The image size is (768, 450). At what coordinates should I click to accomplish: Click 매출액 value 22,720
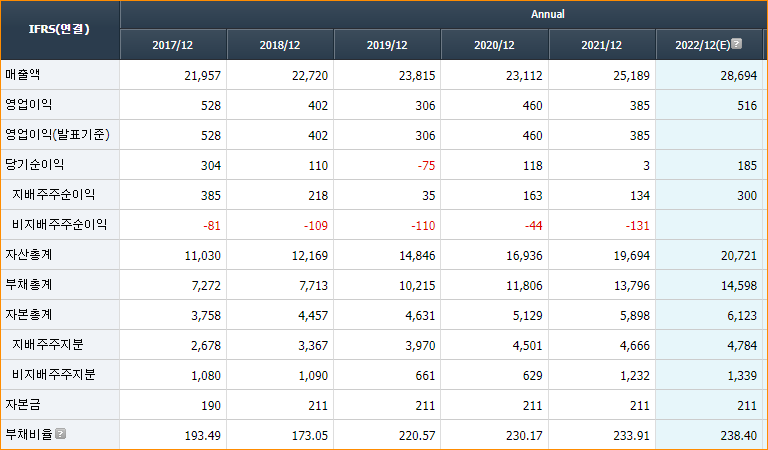tap(310, 76)
